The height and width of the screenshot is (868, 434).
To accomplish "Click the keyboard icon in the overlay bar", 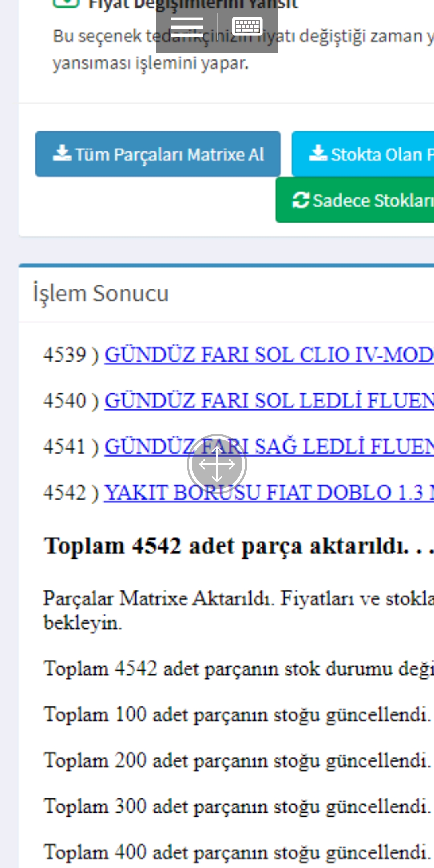I will 247,27.
